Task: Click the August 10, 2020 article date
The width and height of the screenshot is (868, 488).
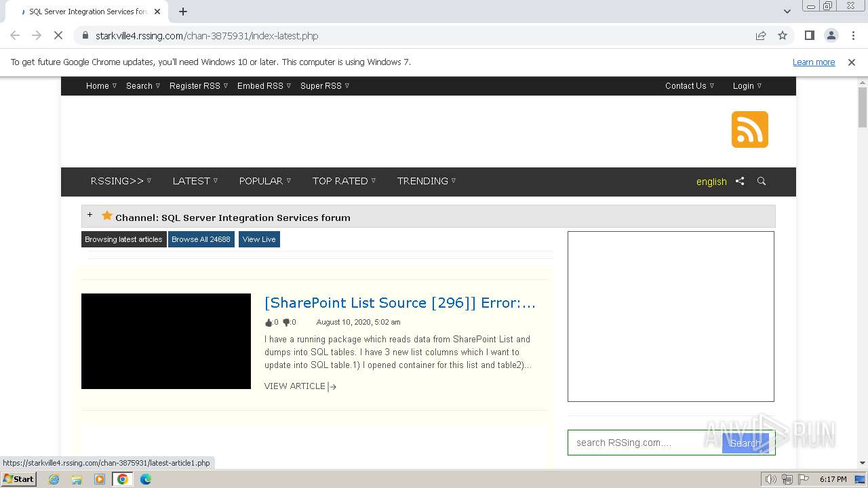Action: [x=358, y=323]
